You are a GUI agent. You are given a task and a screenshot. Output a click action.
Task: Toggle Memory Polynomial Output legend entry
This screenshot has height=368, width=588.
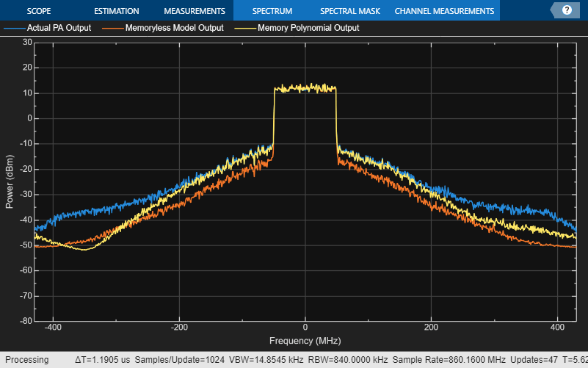pyautogui.click(x=297, y=28)
